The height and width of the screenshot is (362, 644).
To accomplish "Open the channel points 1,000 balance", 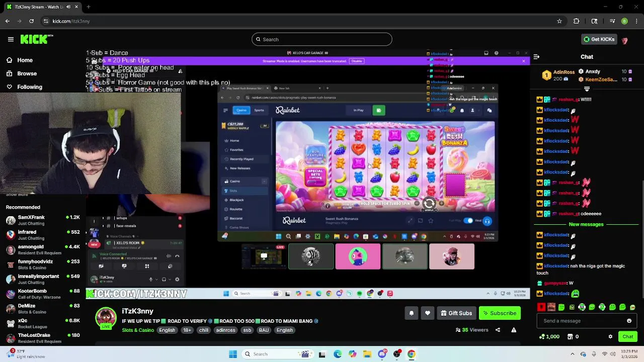I will tap(549, 336).
